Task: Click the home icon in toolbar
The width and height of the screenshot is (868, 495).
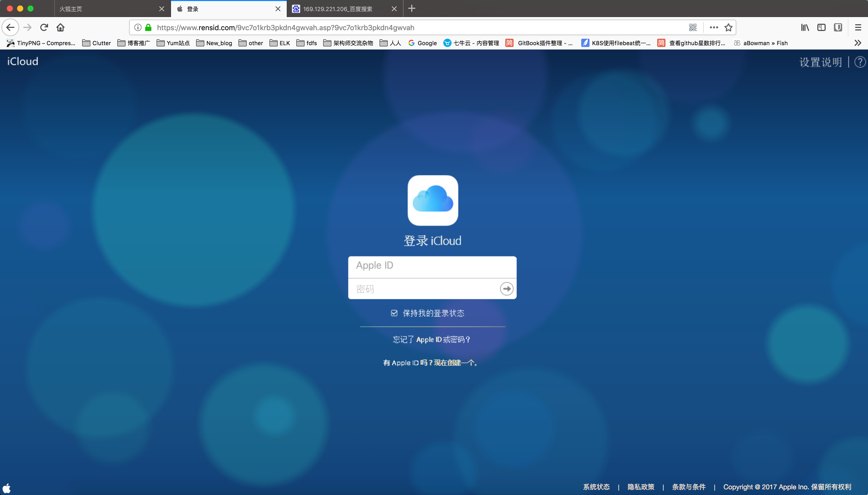Action: pyautogui.click(x=60, y=27)
